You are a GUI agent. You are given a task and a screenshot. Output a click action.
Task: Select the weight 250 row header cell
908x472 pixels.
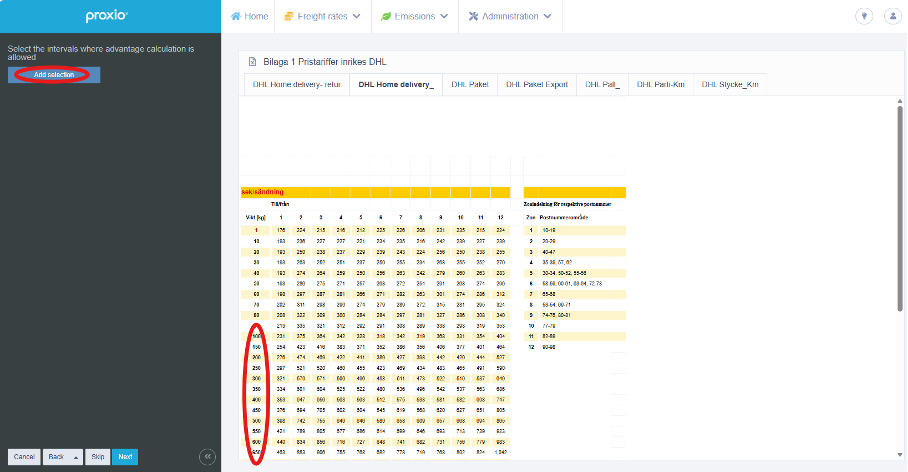click(x=256, y=368)
